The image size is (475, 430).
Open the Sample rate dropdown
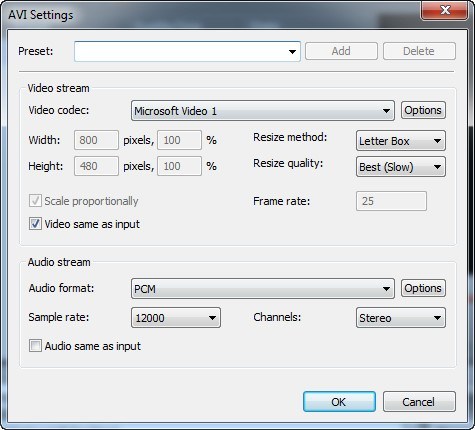pos(176,318)
